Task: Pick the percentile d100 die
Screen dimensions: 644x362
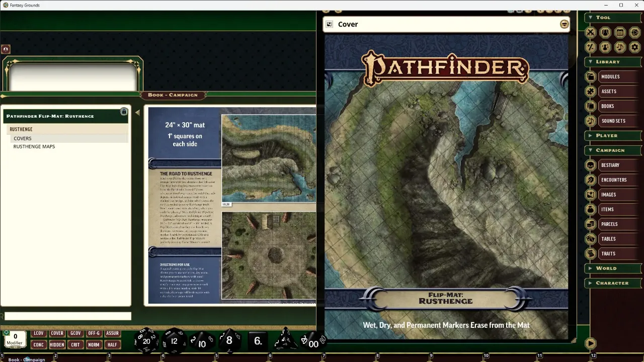Action: point(313,342)
